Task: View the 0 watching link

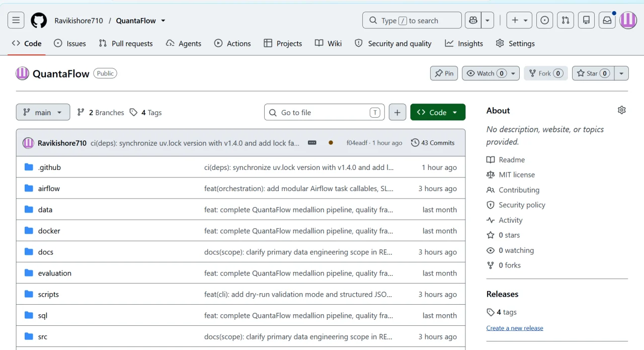Action: click(x=510, y=250)
